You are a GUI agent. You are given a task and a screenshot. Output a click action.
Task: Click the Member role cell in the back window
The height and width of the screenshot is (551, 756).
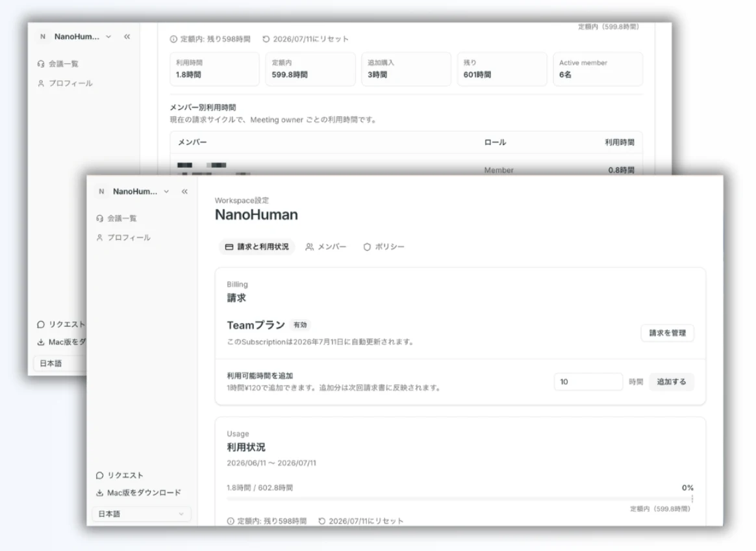click(x=499, y=170)
